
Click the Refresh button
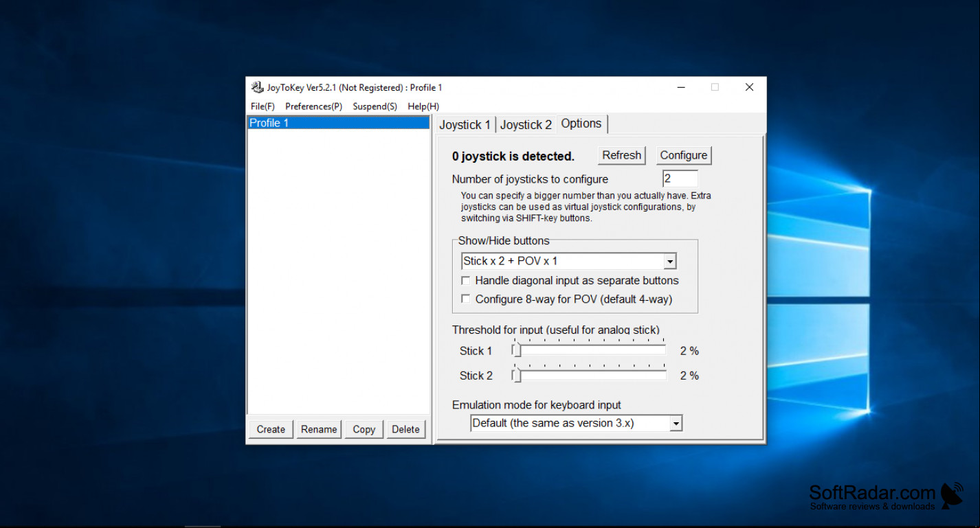pos(622,155)
